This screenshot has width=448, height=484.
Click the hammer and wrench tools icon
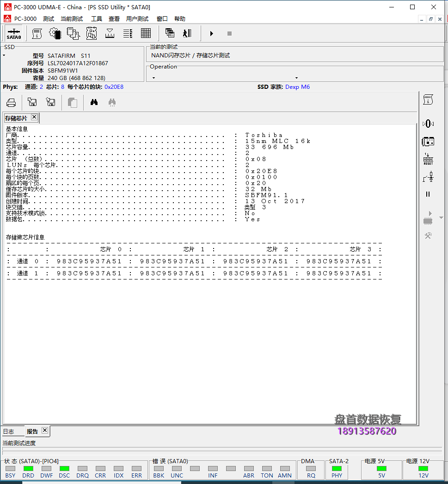pos(428,236)
